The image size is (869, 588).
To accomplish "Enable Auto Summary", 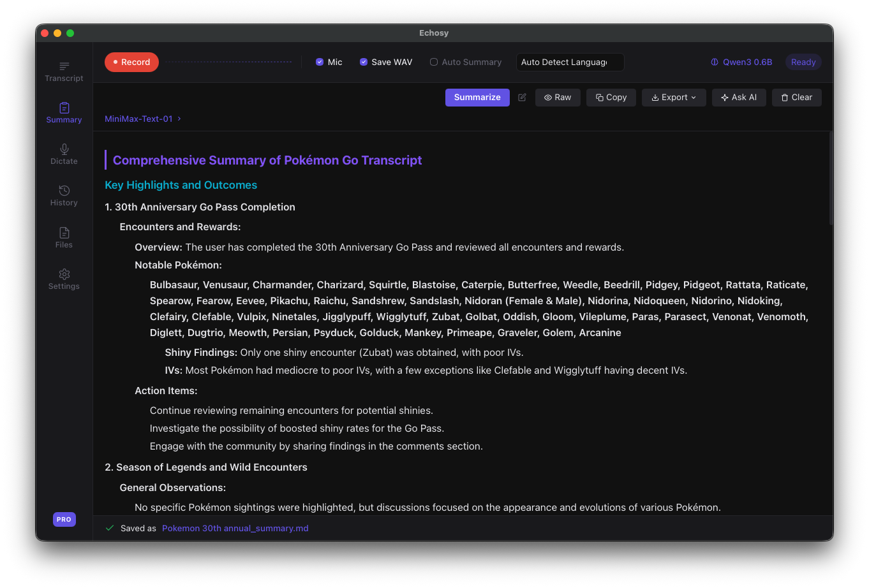I will (434, 61).
